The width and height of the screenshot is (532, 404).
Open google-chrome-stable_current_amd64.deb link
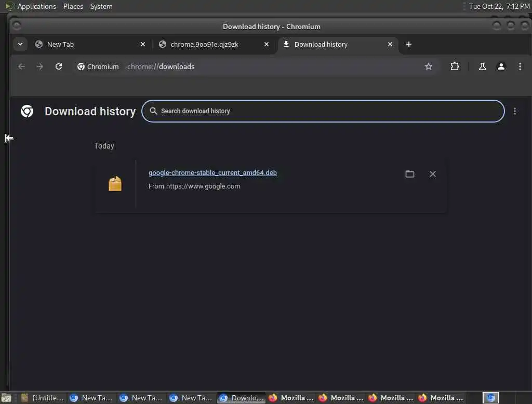tap(212, 172)
